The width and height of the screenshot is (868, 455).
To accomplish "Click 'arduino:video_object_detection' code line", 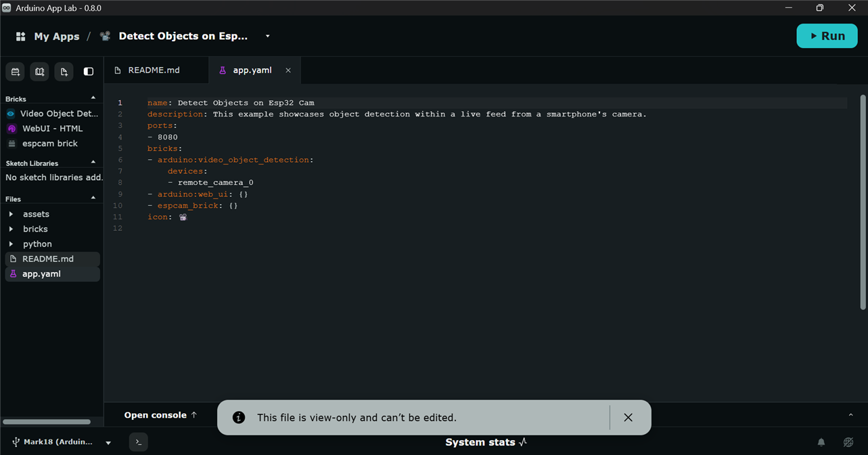I will click(231, 160).
